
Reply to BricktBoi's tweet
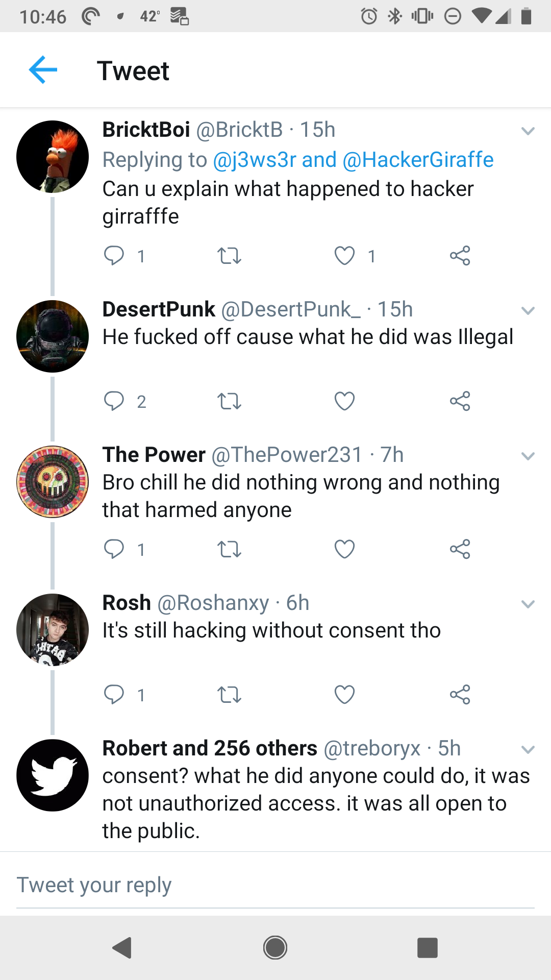point(114,255)
